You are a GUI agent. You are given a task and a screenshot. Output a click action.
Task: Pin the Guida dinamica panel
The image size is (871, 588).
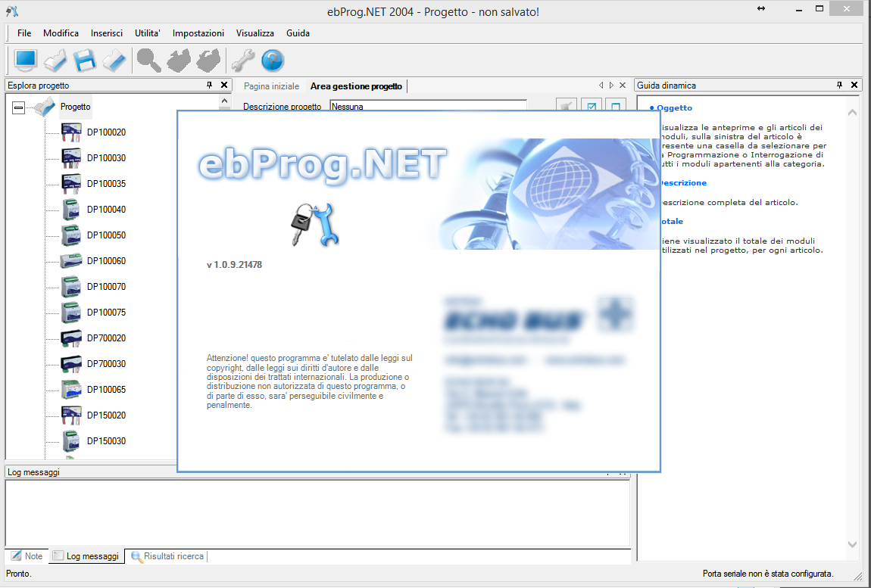839,85
